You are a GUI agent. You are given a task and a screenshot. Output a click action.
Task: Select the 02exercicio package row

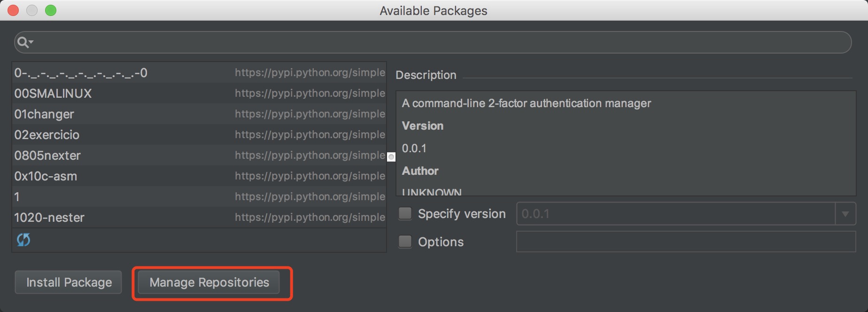199,135
